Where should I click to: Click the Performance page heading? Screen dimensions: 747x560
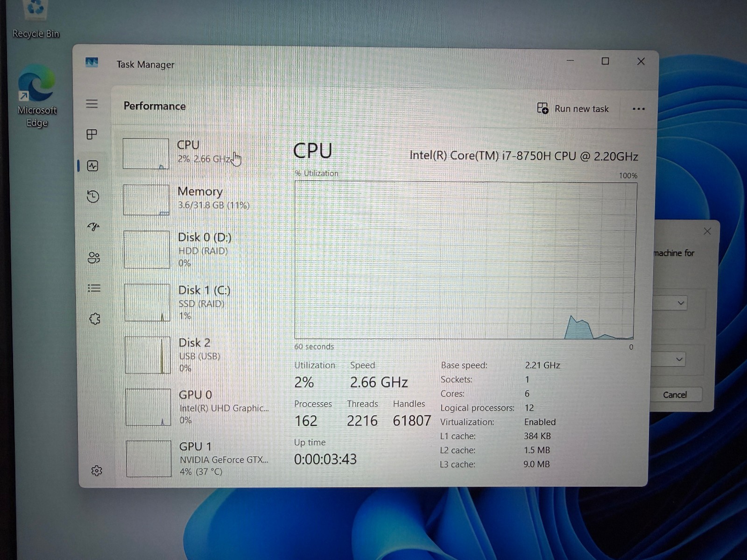(x=155, y=106)
